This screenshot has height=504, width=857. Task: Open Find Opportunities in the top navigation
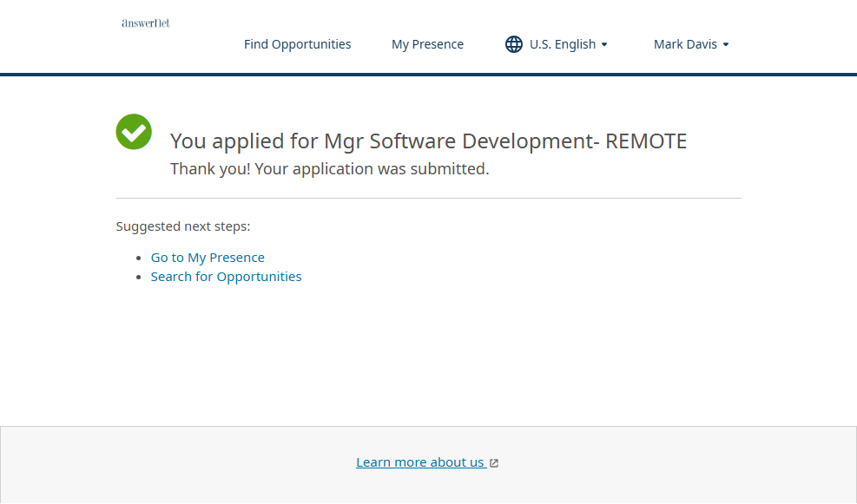pos(297,44)
